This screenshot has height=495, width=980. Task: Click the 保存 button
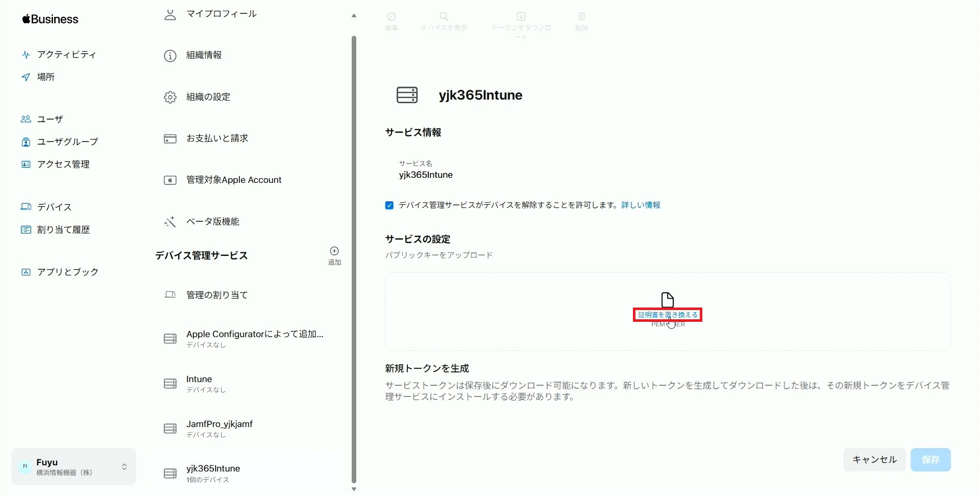pyautogui.click(x=930, y=460)
